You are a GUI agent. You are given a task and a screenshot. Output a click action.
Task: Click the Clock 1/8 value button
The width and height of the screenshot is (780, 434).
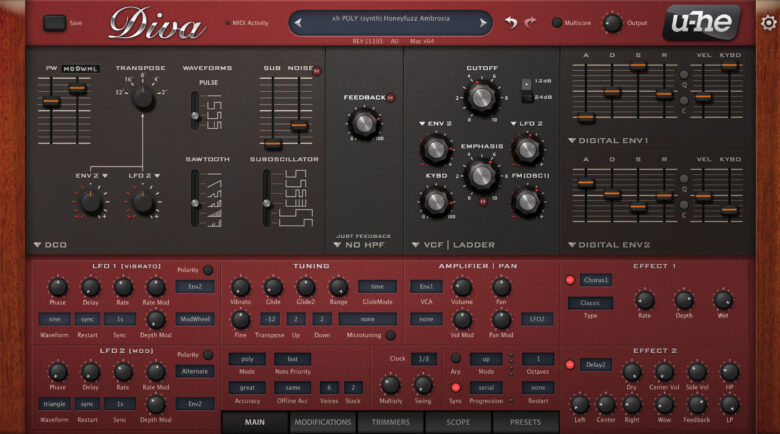[x=424, y=359]
